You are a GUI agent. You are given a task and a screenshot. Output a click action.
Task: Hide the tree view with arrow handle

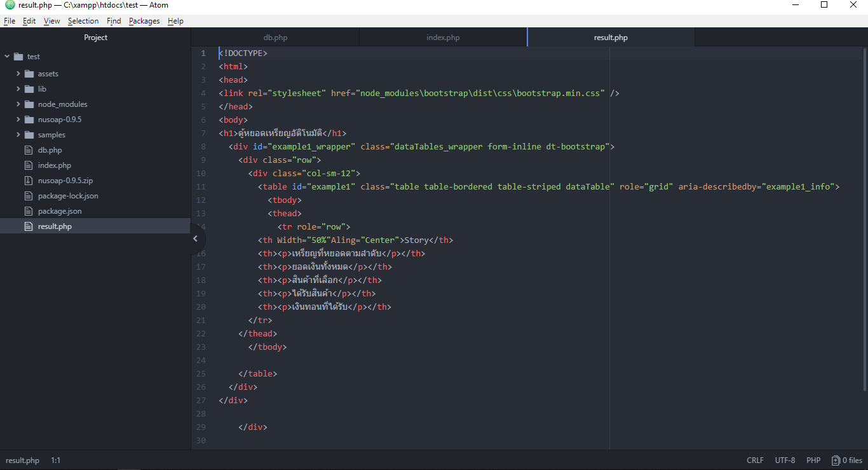[196, 239]
